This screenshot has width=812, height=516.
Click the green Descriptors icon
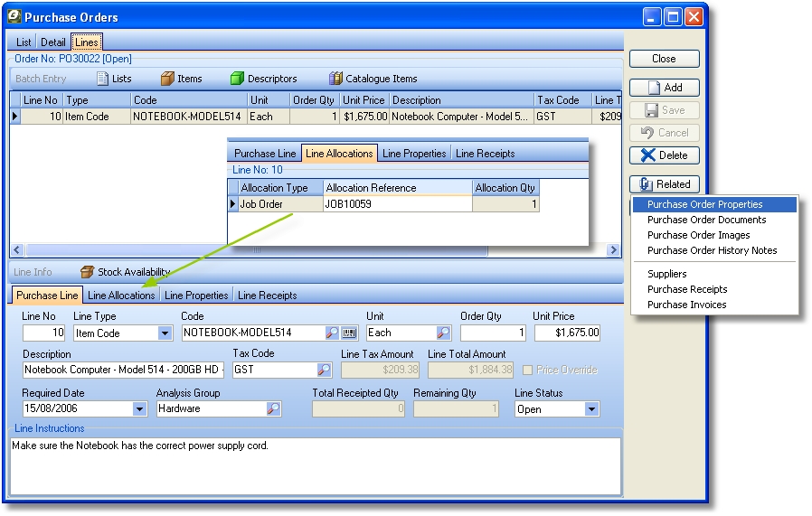coord(238,79)
